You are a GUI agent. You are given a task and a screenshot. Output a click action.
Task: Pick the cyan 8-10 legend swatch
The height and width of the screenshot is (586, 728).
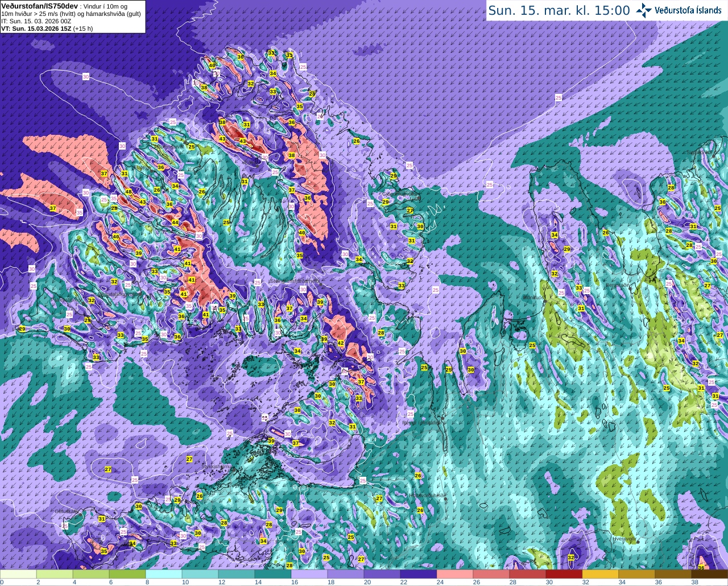pyautogui.click(x=164, y=574)
